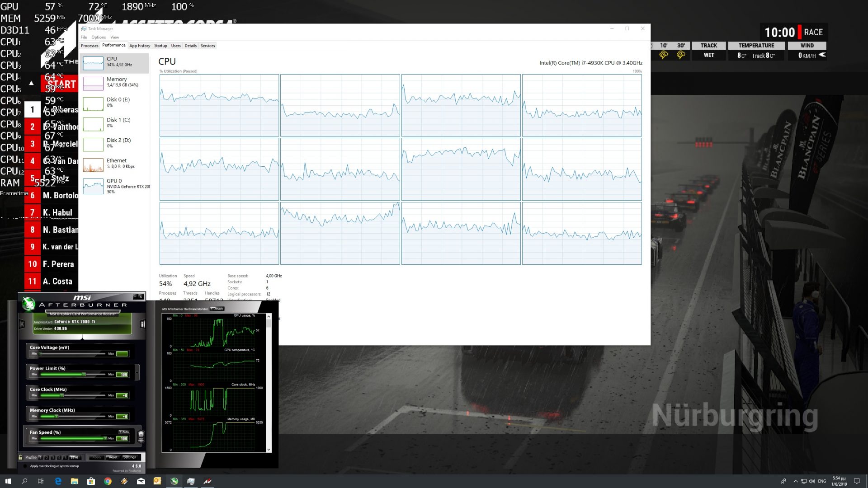Viewport: 868px width, 488px height.
Task: Click the Afterburner Settings button
Action: 129,457
